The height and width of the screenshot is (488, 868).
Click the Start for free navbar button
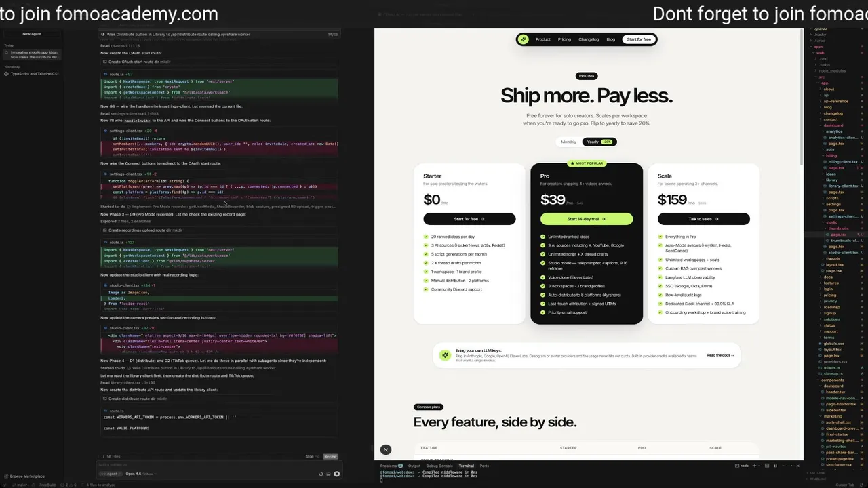point(638,39)
